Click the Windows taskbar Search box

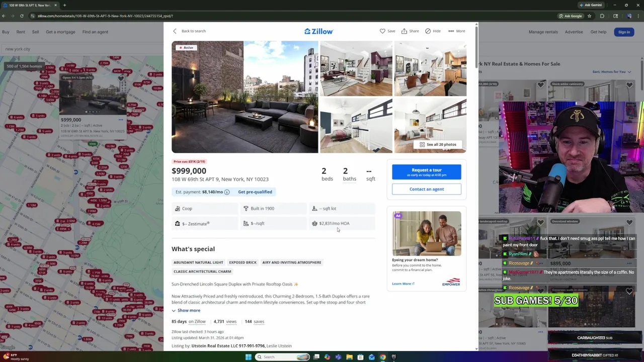point(282,357)
